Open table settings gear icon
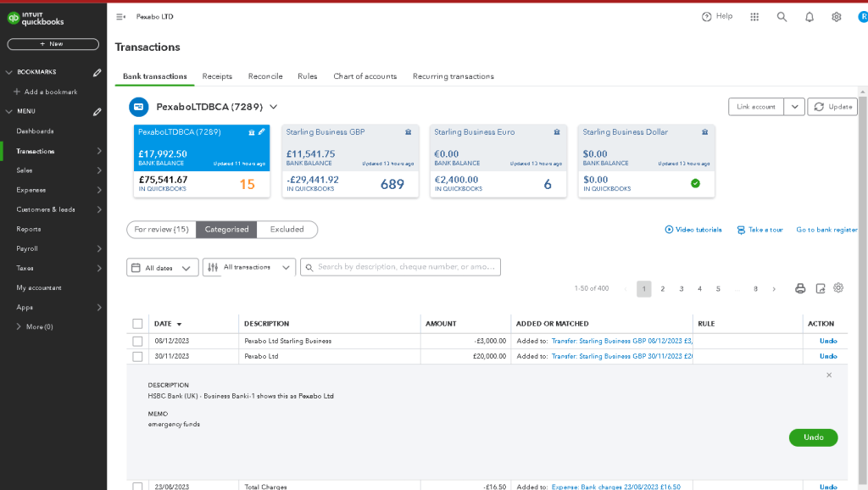The width and height of the screenshot is (868, 490). click(838, 288)
